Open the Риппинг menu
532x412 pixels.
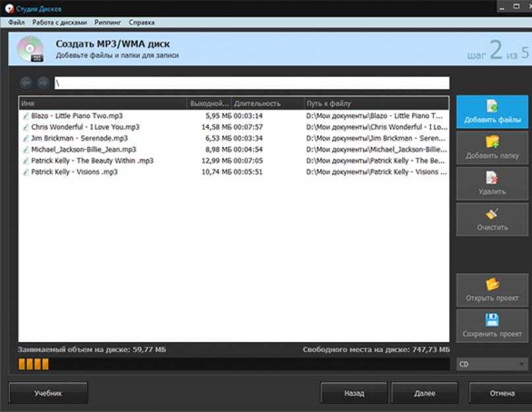(x=107, y=22)
